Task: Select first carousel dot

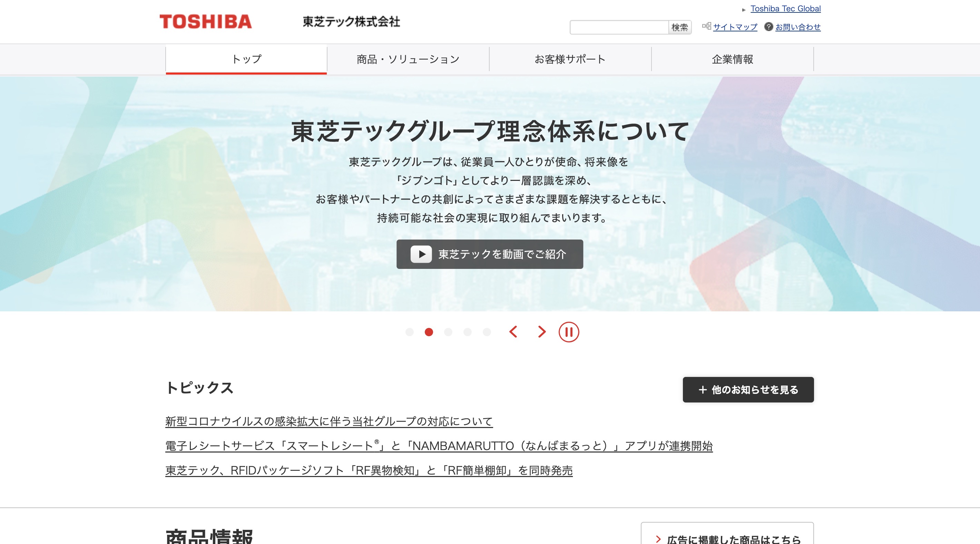Action: [409, 332]
